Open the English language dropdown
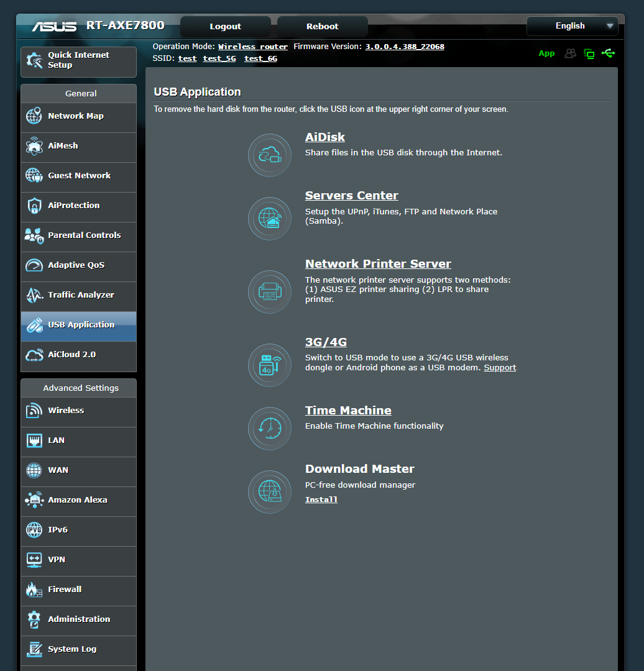The height and width of the screenshot is (671, 644). tap(572, 25)
